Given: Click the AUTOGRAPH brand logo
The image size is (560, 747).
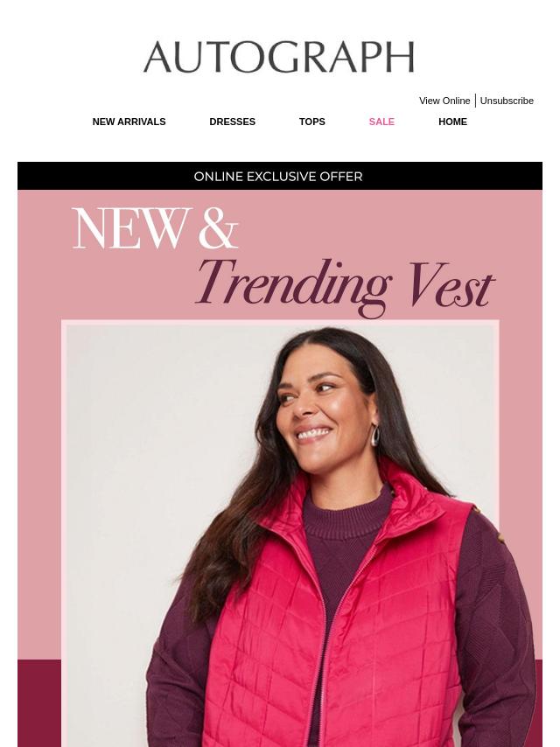Looking at the screenshot, I should (x=279, y=57).
